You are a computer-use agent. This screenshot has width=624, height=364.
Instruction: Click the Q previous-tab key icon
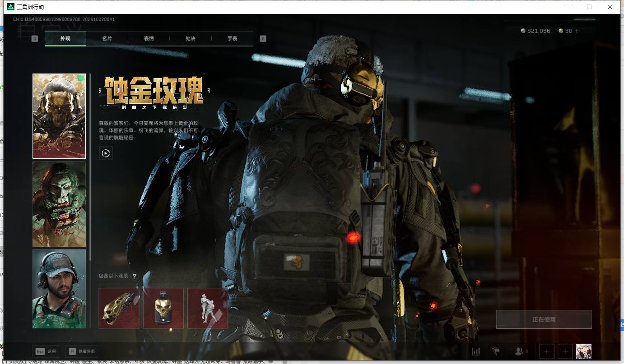35,39
